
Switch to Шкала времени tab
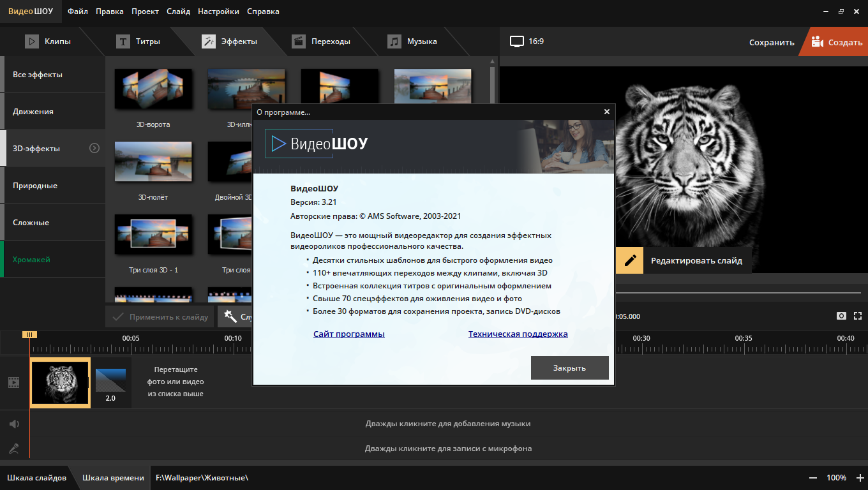coord(113,477)
